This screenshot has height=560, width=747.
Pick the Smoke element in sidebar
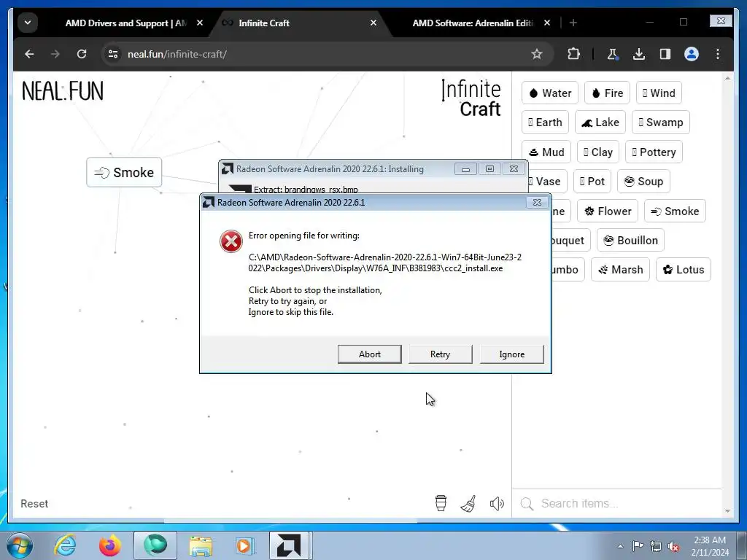pos(675,211)
